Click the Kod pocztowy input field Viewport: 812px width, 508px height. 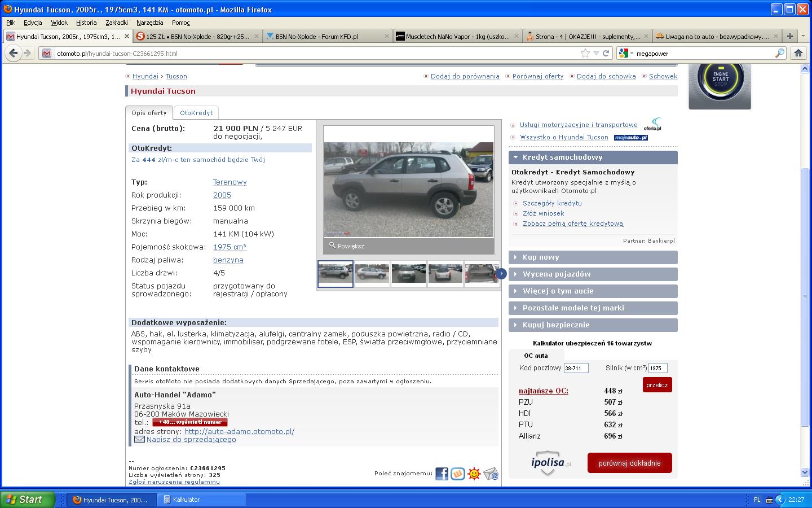576,368
